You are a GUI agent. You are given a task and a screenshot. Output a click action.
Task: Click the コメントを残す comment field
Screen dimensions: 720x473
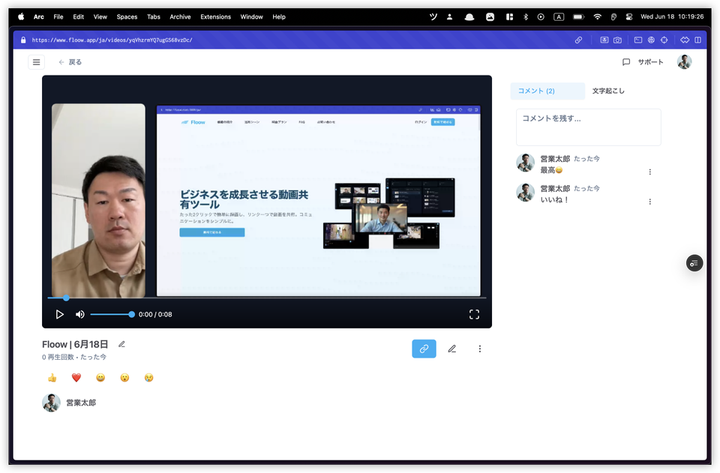coord(588,127)
